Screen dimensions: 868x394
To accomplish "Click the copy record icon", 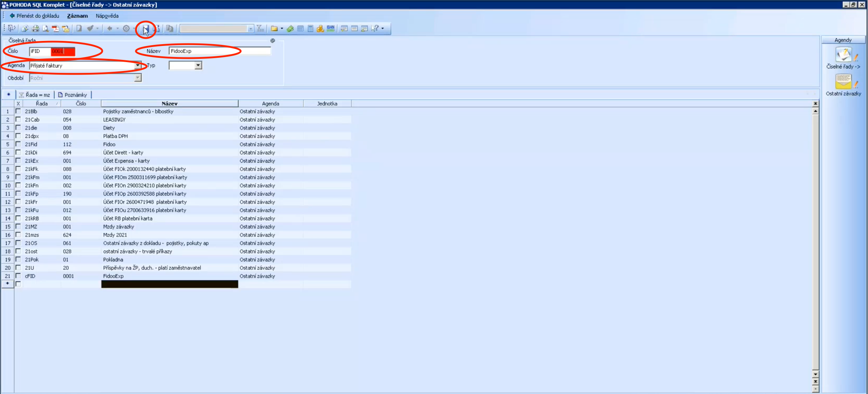I will pyautogui.click(x=170, y=28).
